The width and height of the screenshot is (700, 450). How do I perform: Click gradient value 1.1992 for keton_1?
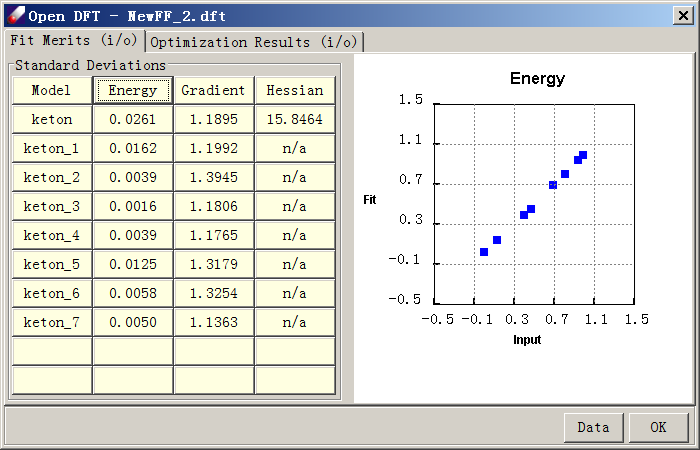(x=214, y=148)
